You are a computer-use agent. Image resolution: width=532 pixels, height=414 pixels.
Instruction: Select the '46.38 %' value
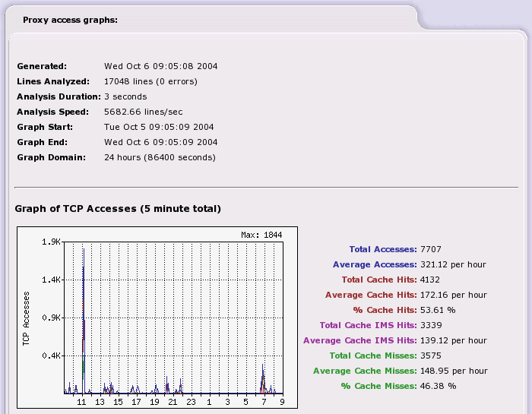click(438, 386)
